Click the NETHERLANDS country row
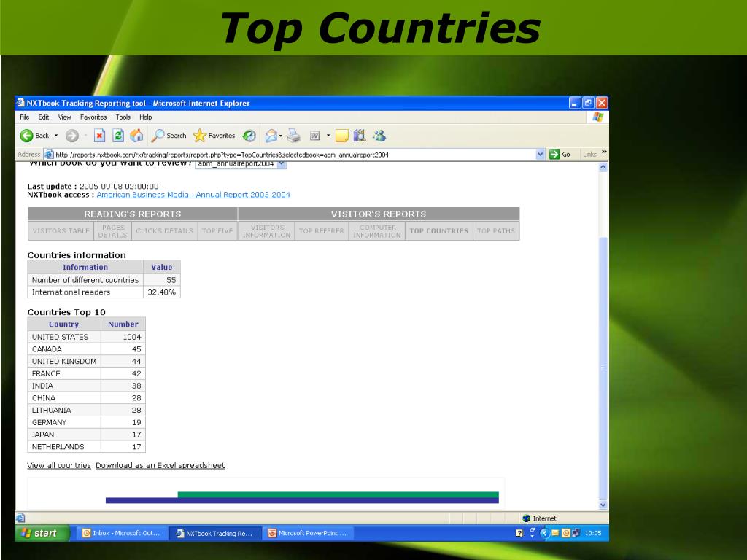Screen dimensions: 747x560 coord(87,447)
